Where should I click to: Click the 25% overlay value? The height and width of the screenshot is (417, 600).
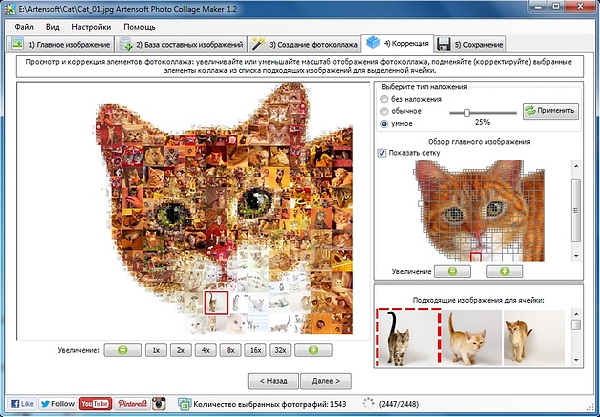coord(482,122)
